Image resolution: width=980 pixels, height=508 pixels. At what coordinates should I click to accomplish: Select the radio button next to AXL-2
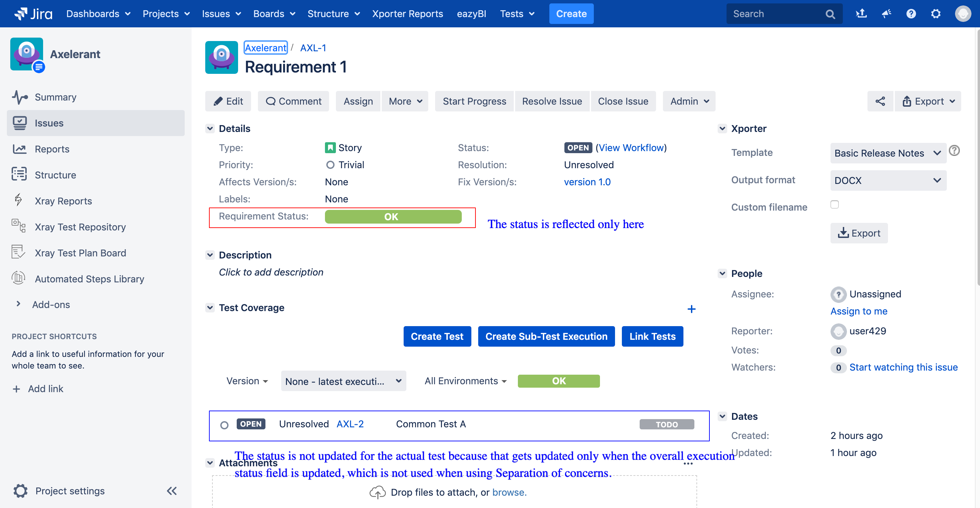225,424
